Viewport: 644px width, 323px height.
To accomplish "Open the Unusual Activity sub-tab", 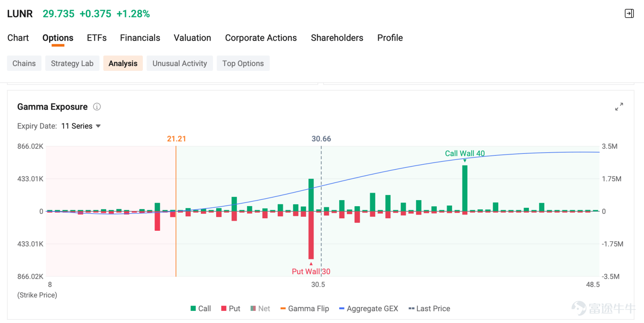I will [180, 63].
